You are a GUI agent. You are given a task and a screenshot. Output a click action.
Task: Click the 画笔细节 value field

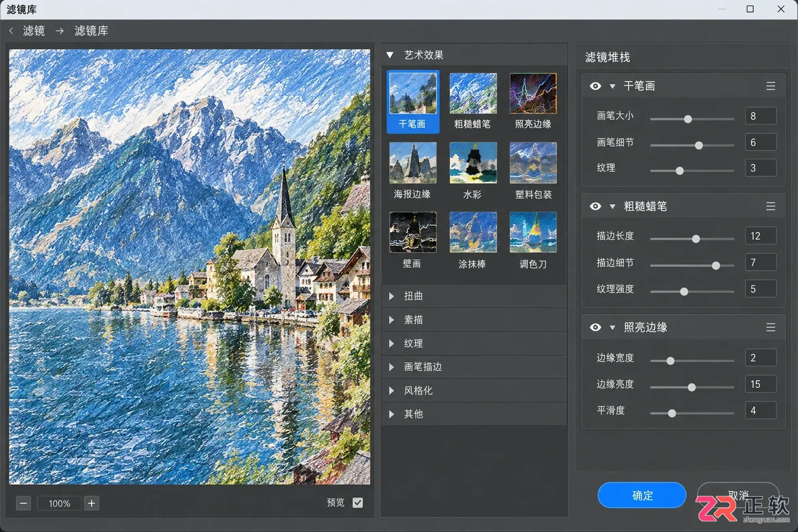click(761, 142)
